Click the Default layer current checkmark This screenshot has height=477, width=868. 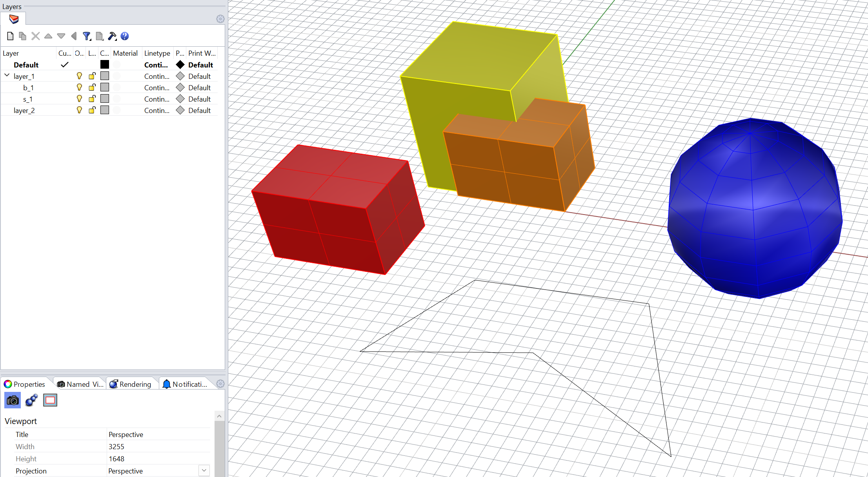(65, 65)
